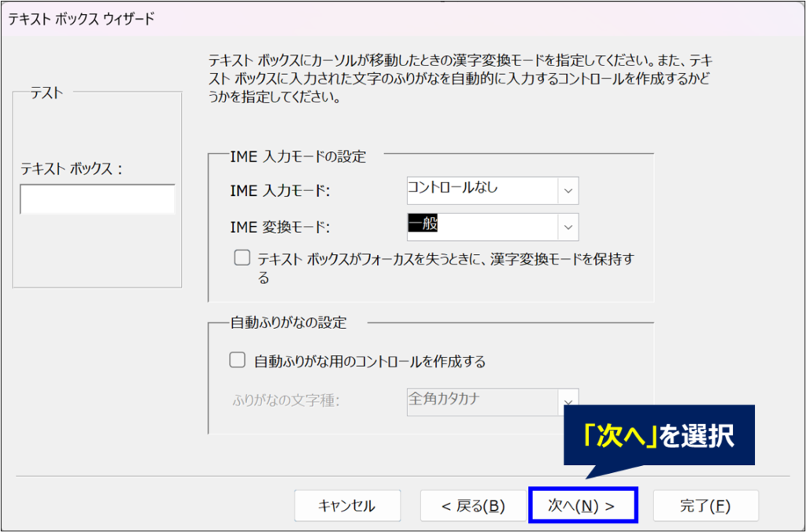Screen dimensions: 806x532
Task: Open the IME 変換モード dropdown arrow
Action: 568,227
